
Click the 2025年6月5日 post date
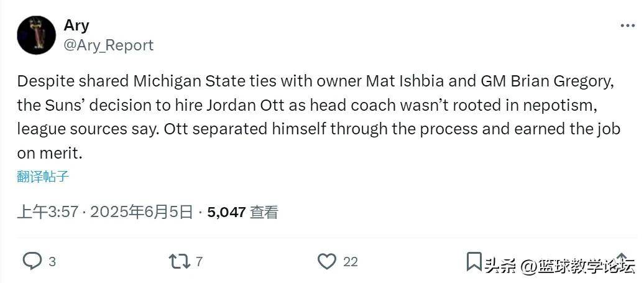coord(142,212)
